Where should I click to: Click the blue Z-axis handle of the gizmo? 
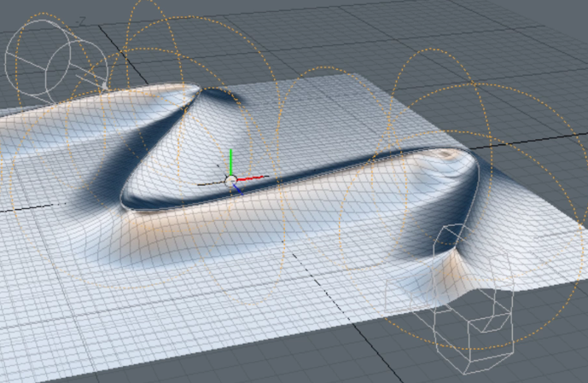pos(238,189)
